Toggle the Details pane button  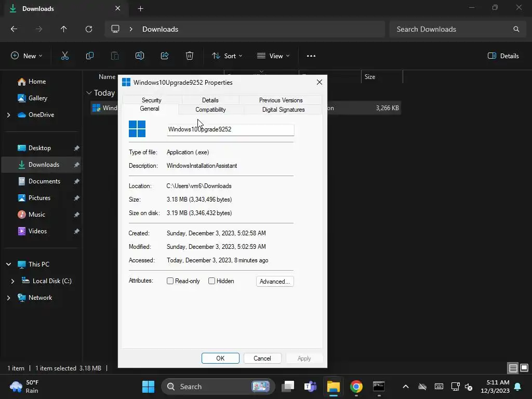(x=503, y=56)
